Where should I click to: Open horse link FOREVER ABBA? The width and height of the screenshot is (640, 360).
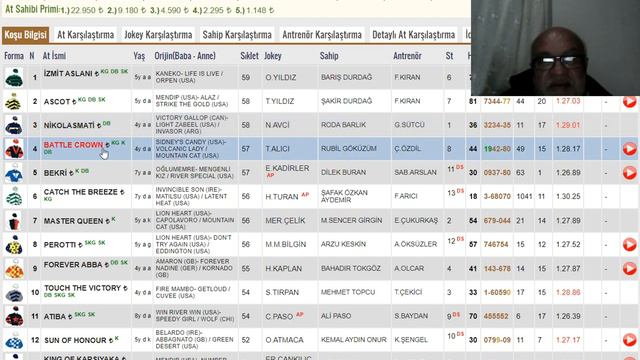pos(73,264)
